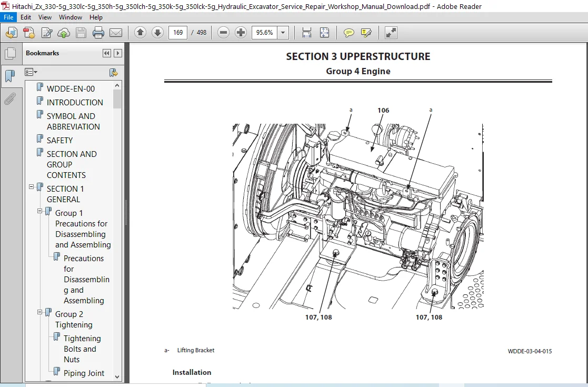This screenshot has width=588, height=387.
Task: Click the 'Installation' heading text
Action: [x=192, y=372]
